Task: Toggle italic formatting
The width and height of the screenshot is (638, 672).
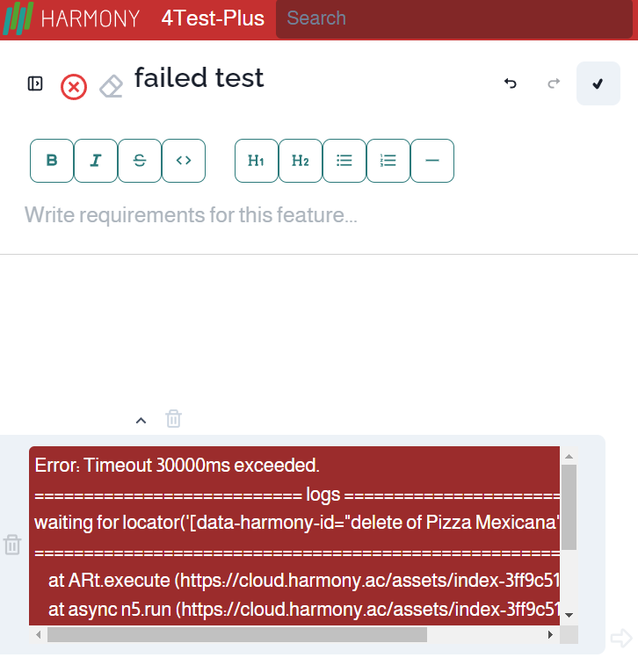Action: click(96, 161)
